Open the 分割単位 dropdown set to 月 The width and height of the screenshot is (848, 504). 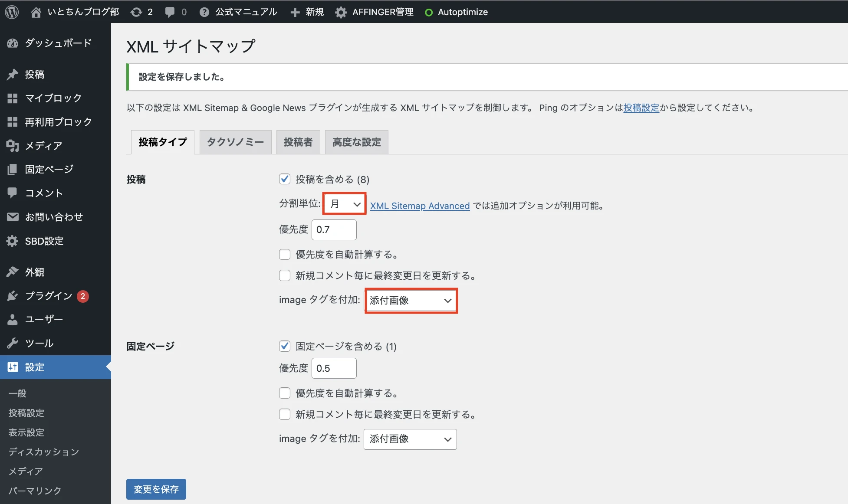(x=345, y=204)
